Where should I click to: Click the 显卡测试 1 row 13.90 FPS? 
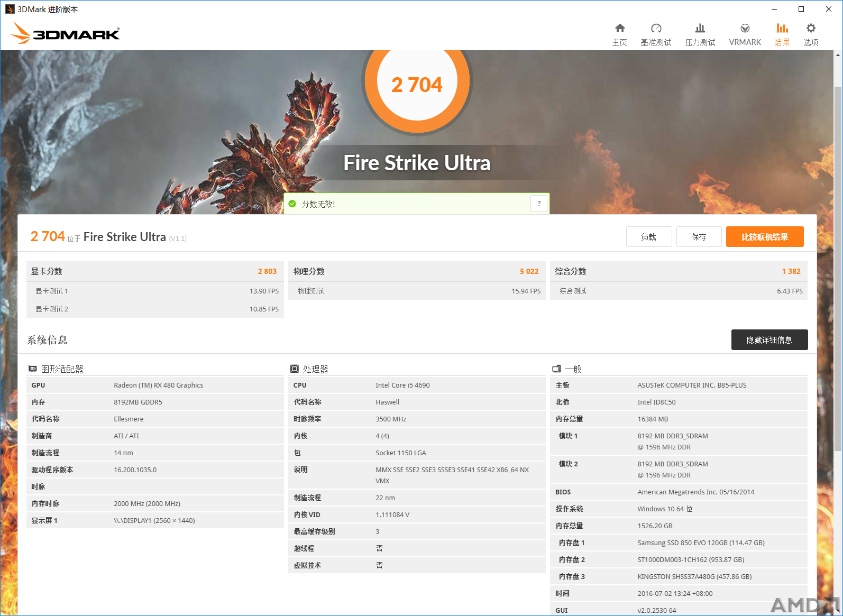(x=155, y=291)
